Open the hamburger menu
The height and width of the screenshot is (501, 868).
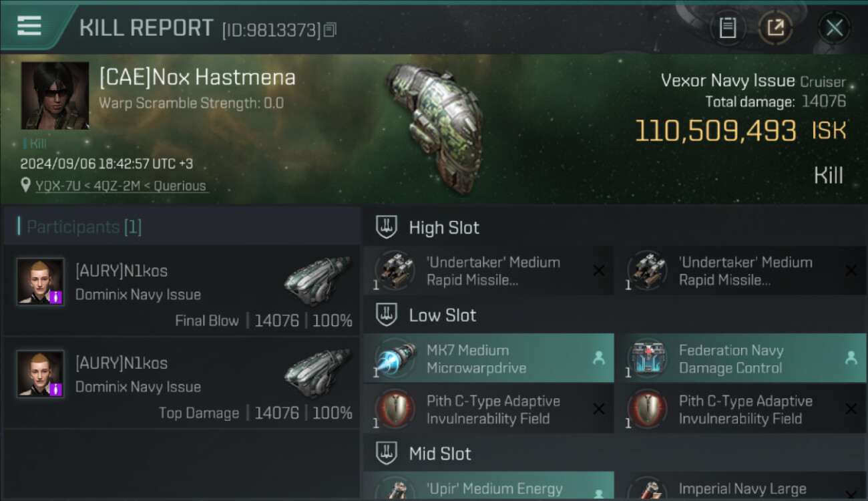[29, 26]
